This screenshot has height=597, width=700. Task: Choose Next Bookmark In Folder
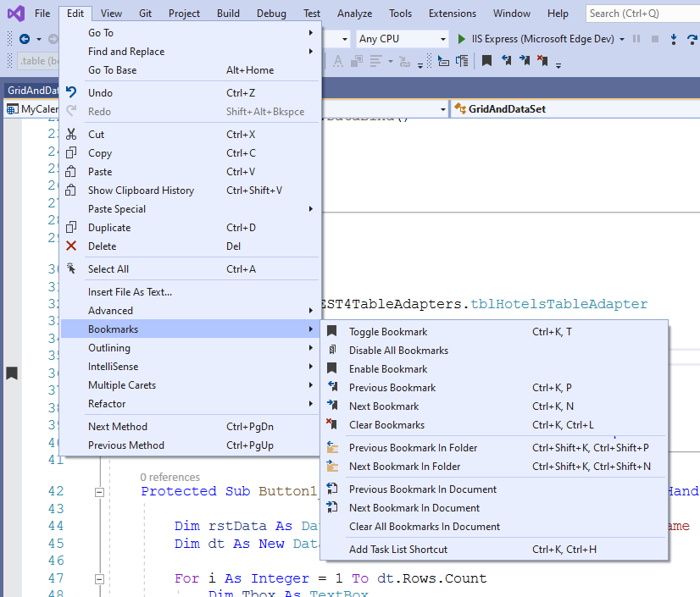pyautogui.click(x=494, y=467)
